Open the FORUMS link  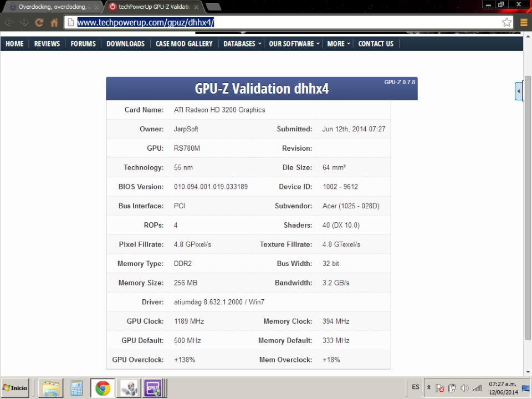click(83, 44)
